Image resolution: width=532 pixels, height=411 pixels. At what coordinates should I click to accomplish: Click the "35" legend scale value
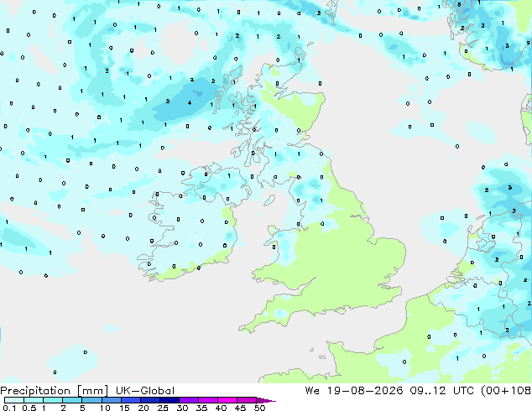pyautogui.click(x=201, y=408)
